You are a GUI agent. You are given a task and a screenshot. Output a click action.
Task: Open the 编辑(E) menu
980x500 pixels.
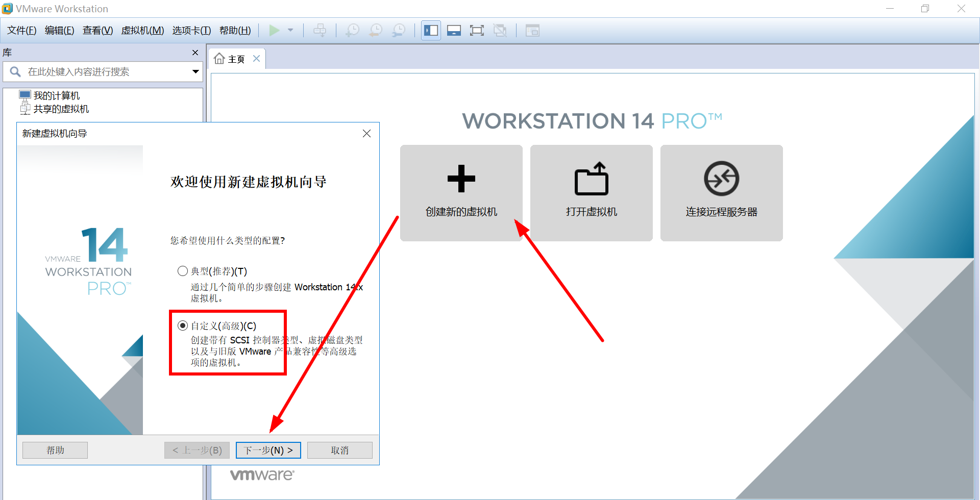point(59,31)
